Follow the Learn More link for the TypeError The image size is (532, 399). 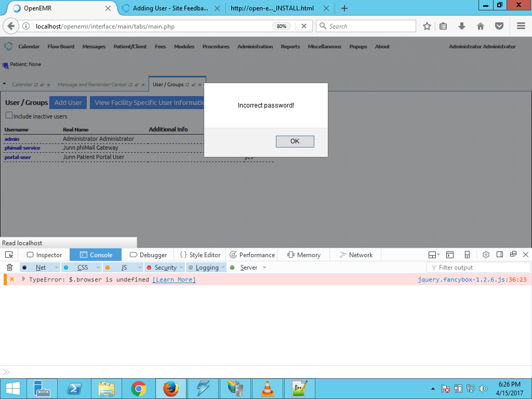pyautogui.click(x=174, y=280)
